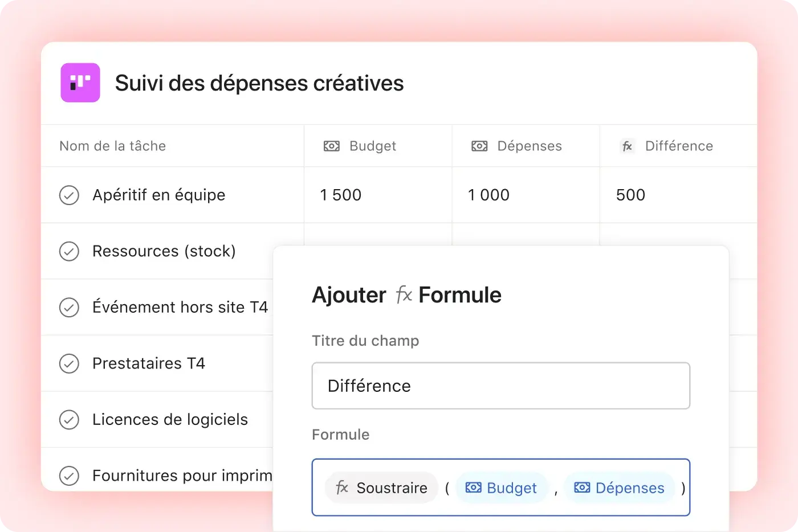Select the Soustraire function chip
This screenshot has height=532, width=798.
click(381, 488)
